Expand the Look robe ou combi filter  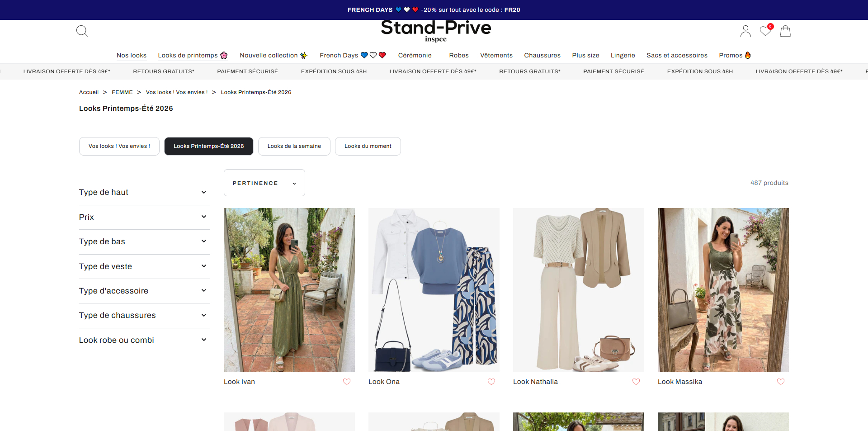point(145,340)
